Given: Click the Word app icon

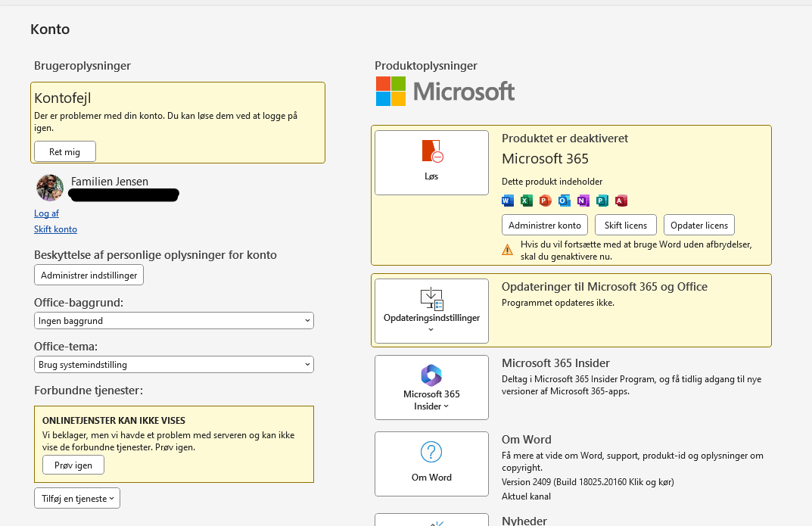Looking at the screenshot, I should tap(508, 201).
